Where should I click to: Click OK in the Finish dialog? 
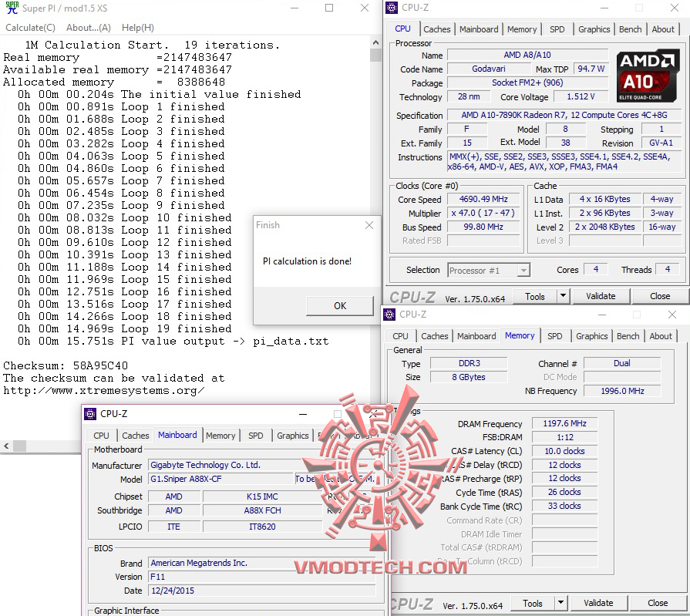point(340,306)
